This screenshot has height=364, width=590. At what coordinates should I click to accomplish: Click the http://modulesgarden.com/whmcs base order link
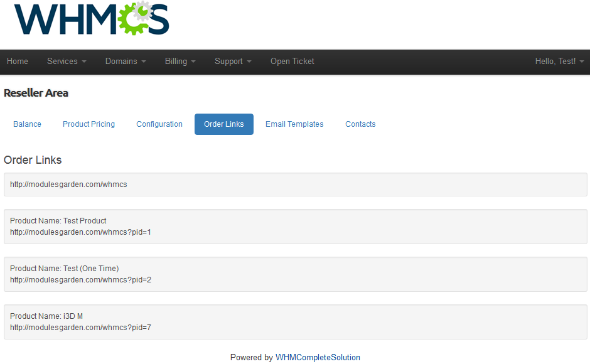click(68, 185)
